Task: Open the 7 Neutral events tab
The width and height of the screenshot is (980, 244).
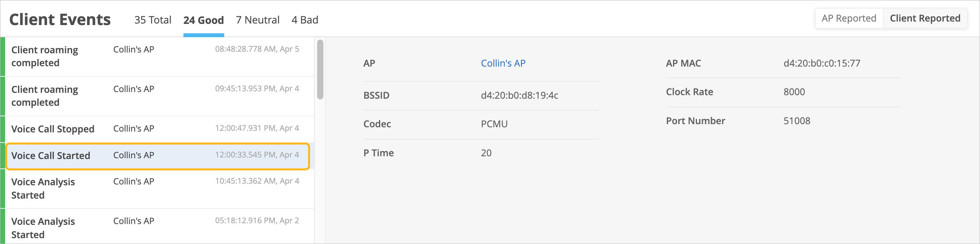Action: point(258,20)
